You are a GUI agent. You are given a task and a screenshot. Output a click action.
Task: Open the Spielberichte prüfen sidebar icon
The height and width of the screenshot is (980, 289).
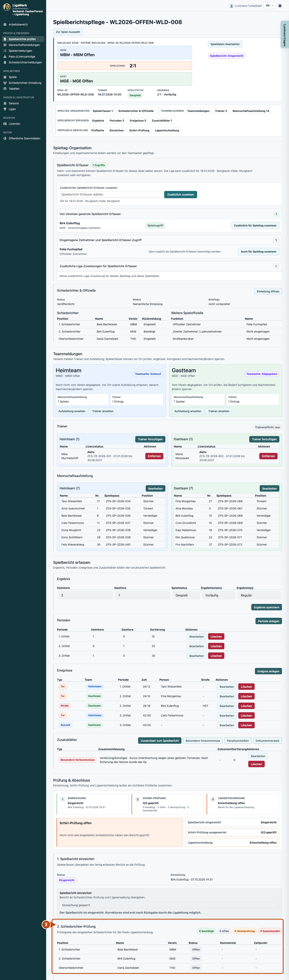pos(5,39)
